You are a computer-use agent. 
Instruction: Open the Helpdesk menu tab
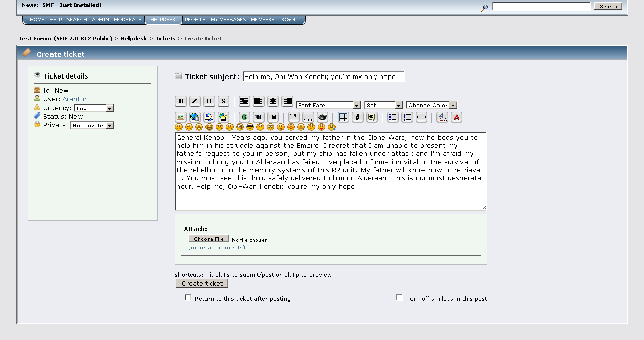(163, 20)
